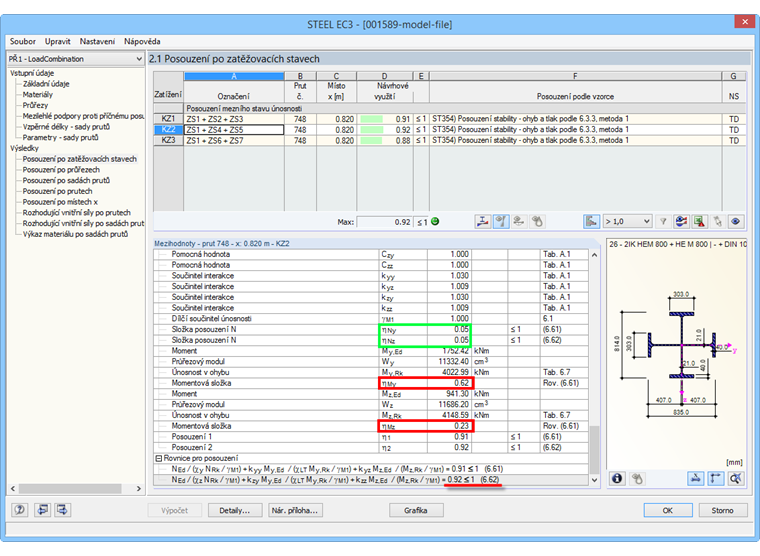760x556 pixels.
Task: Click the 'Posouzení 2' row
Action: pyautogui.click(x=371, y=447)
